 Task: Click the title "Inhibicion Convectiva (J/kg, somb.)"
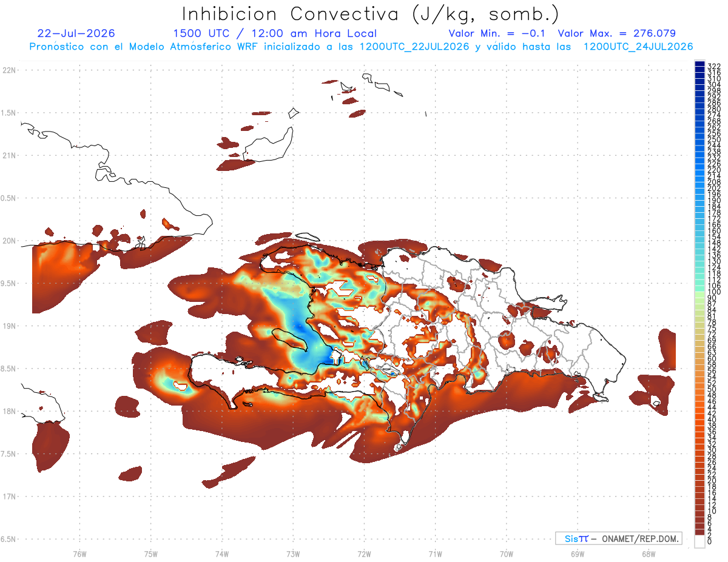coord(371,14)
